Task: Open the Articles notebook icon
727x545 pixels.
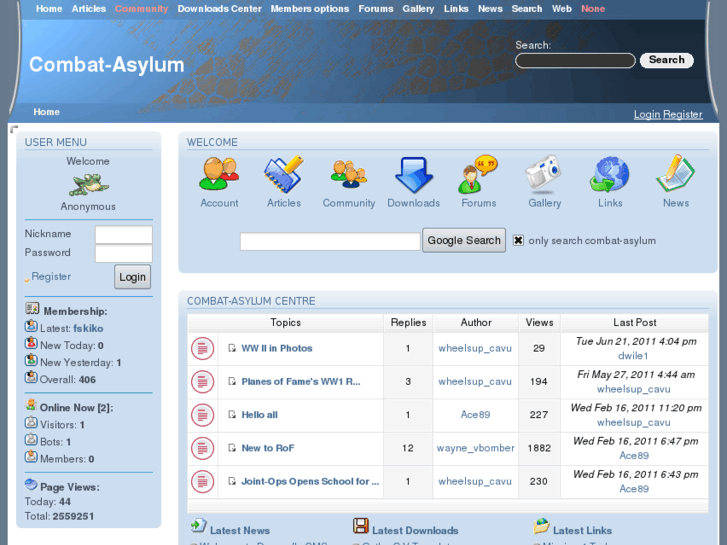Action: (x=284, y=174)
